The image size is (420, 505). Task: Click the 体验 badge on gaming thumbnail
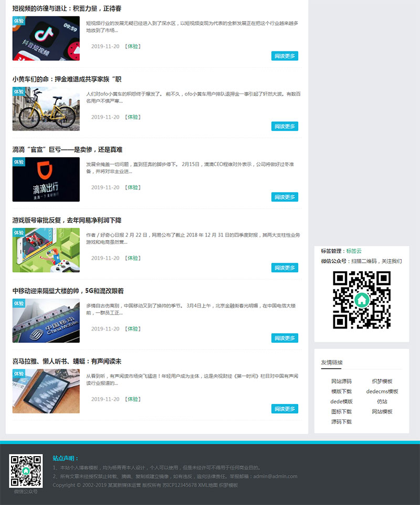click(19, 233)
